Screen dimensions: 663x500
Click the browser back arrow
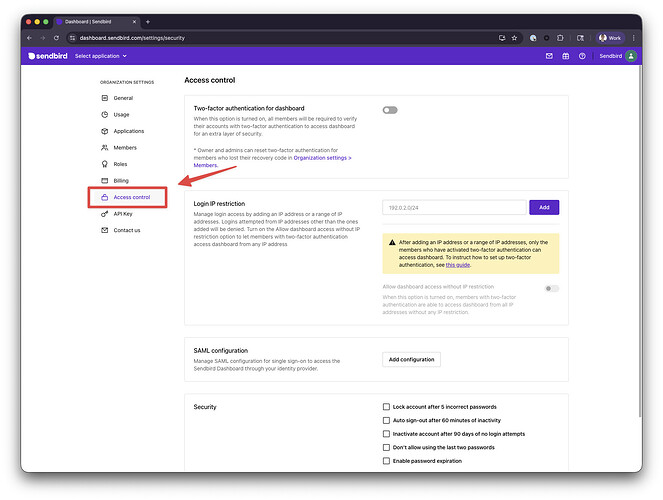29,38
